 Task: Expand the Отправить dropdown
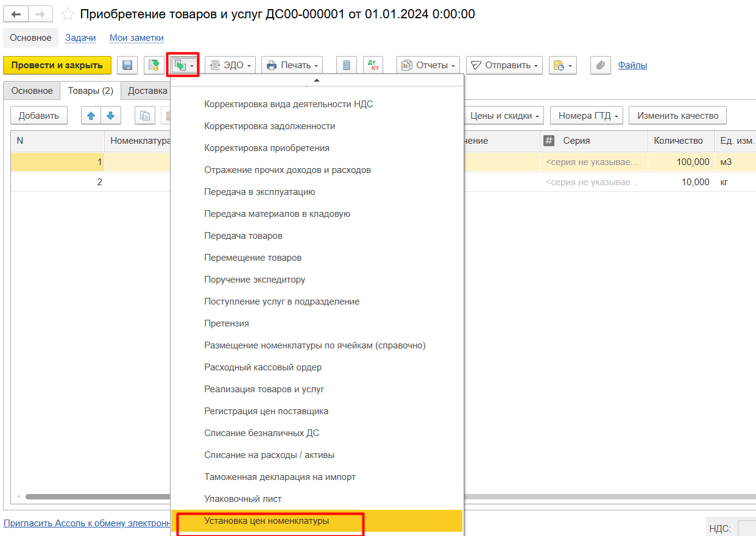[504, 65]
